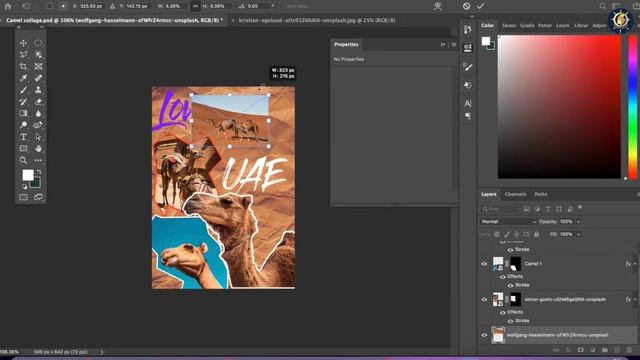This screenshot has width=640, height=360.
Task: Hide the Camel 1 layer
Action: click(484, 264)
